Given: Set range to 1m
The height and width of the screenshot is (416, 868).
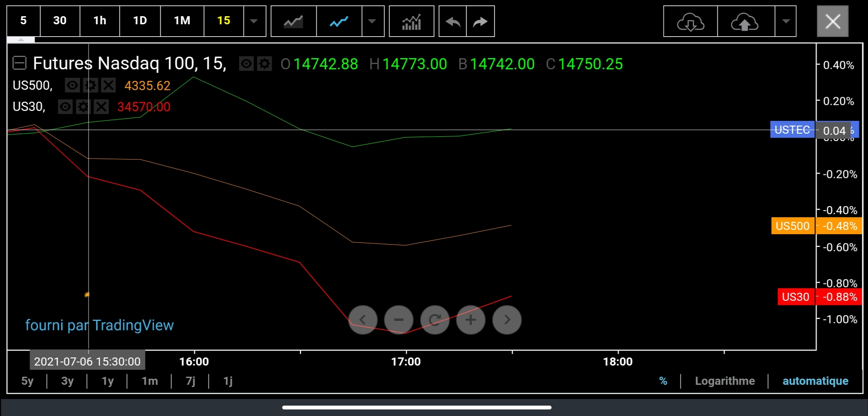Looking at the screenshot, I should tap(149, 381).
